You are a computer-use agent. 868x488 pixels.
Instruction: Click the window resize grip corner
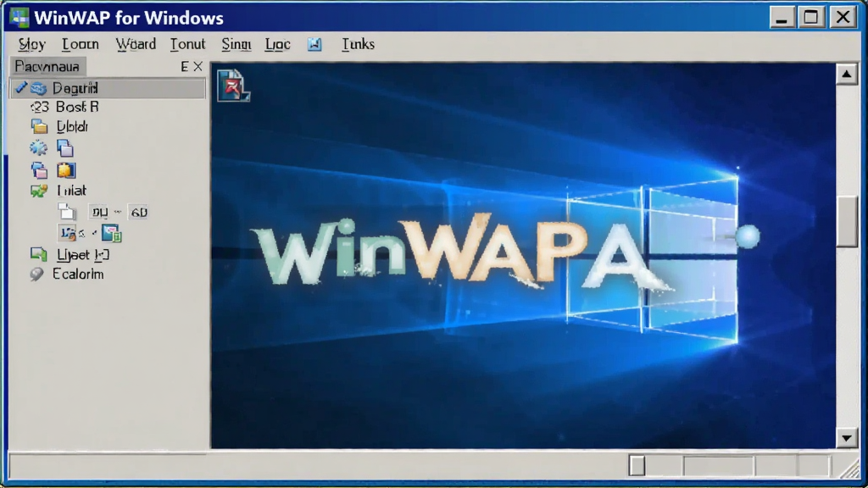pyautogui.click(x=850, y=469)
